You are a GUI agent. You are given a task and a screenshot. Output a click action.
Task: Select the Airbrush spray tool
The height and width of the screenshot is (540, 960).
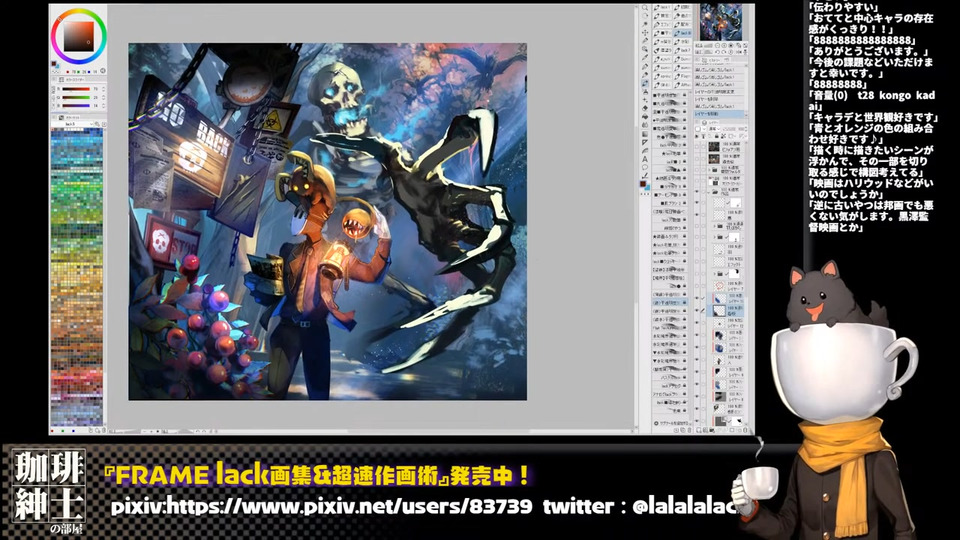(645, 91)
